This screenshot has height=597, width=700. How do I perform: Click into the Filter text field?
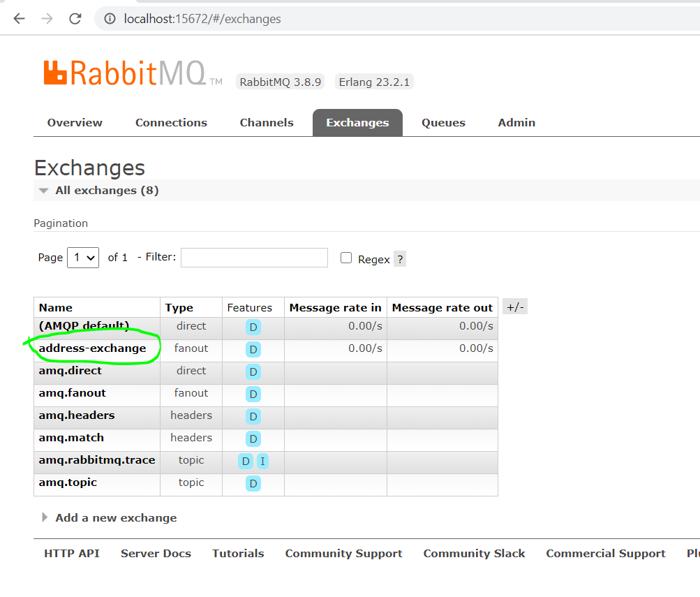pyautogui.click(x=254, y=258)
